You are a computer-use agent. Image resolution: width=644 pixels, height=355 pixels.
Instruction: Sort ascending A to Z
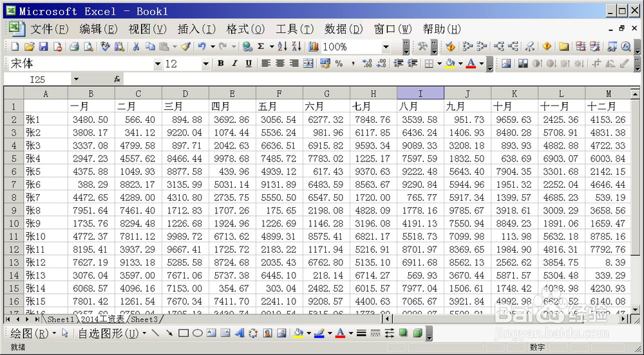tap(282, 47)
